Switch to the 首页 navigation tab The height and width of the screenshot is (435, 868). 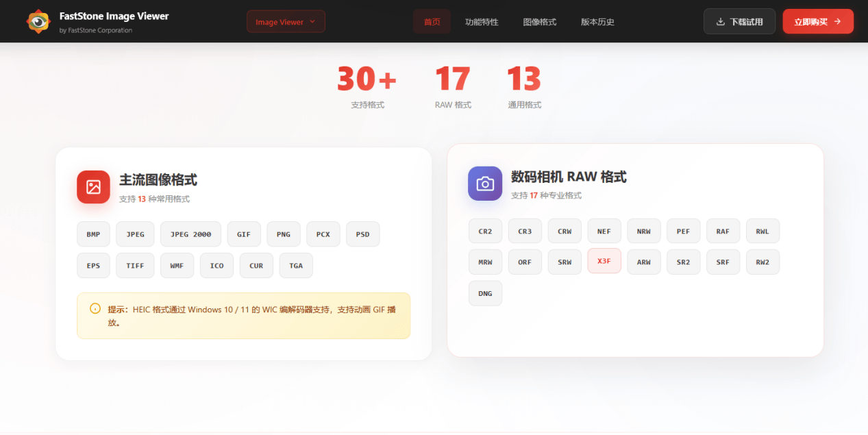[x=432, y=22]
